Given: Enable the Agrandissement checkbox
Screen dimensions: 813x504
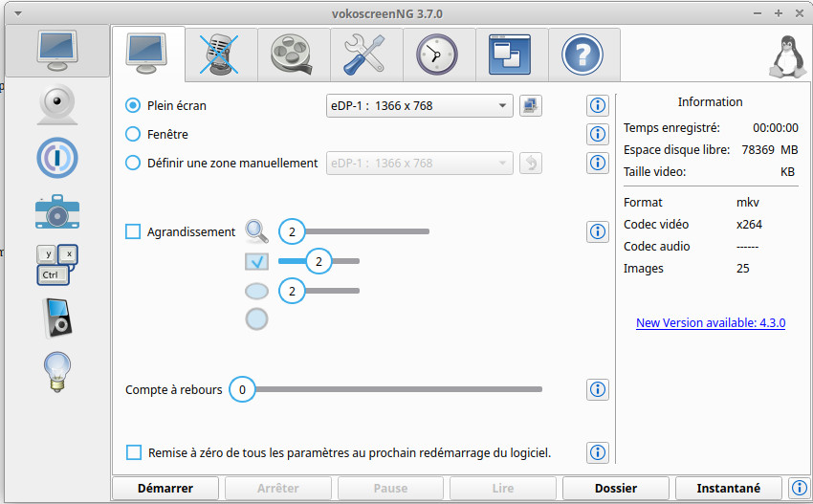Looking at the screenshot, I should [133, 231].
